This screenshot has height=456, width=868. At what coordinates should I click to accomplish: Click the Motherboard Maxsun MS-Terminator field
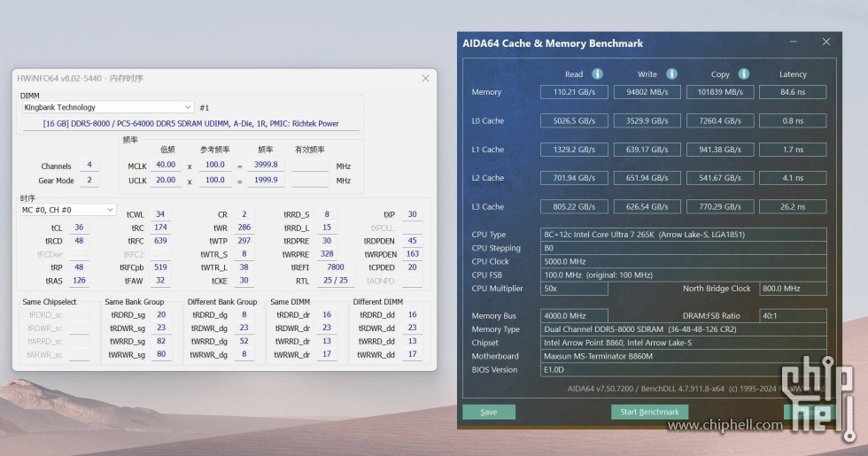coord(684,356)
